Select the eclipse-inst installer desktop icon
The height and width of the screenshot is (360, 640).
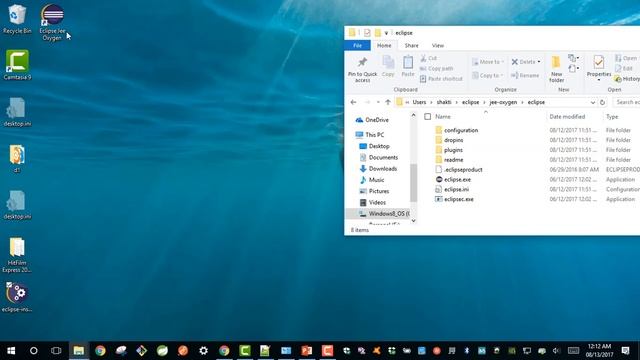pos(17,297)
